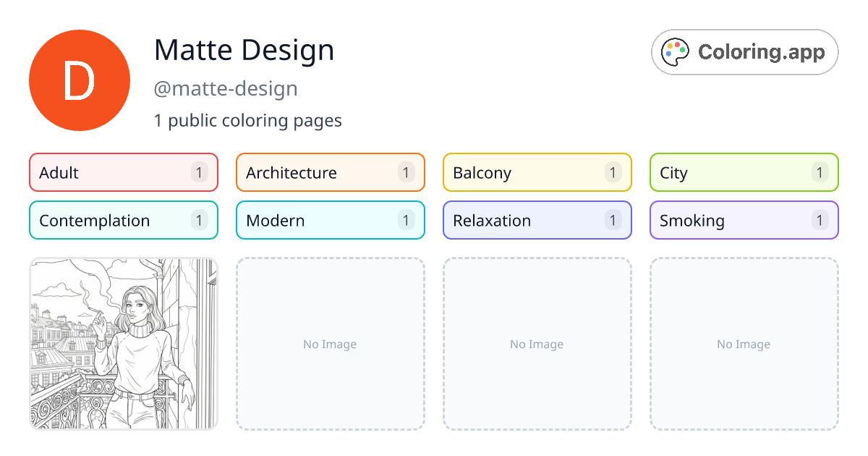
Task: Click the count badge on Modern tag
Action: [407, 220]
